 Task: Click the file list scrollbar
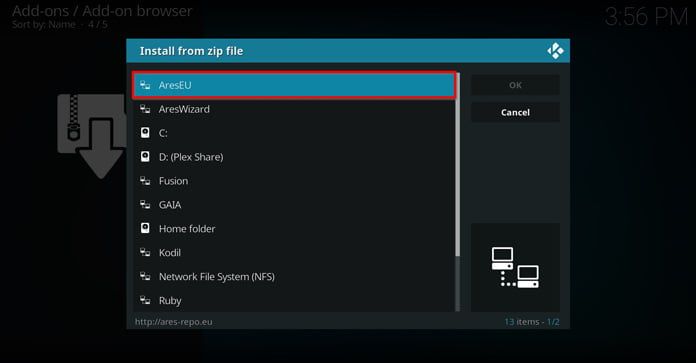(x=458, y=192)
